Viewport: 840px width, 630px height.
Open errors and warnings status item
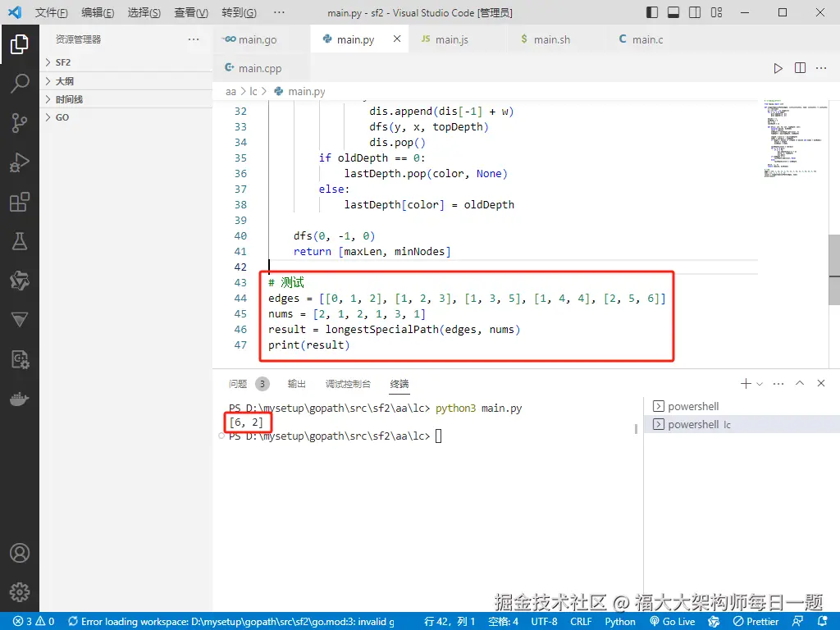(34, 622)
